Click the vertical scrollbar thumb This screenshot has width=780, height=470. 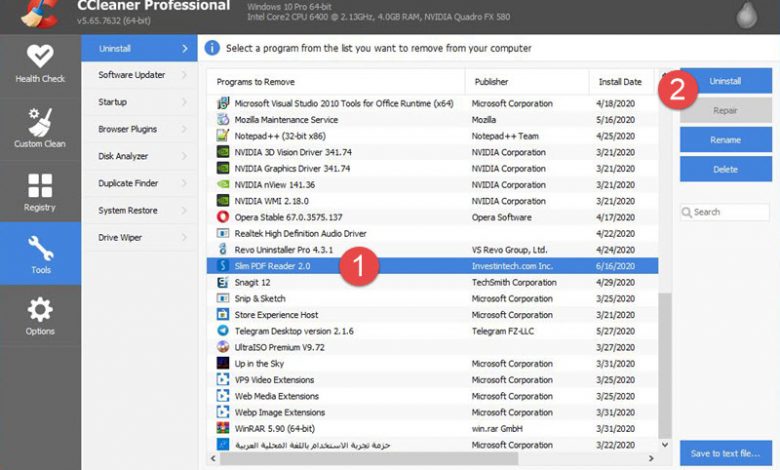665,365
